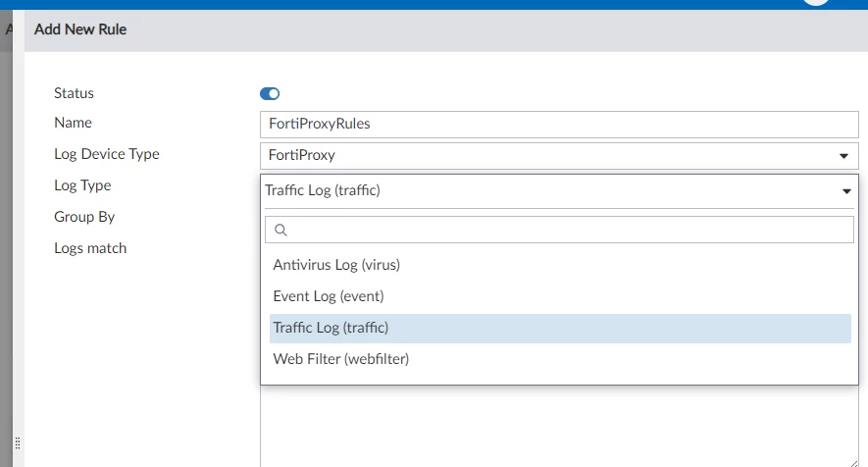Viewport: 868px width, 467px height.
Task: Select Antivirus Log (virus) option
Action: (x=560, y=265)
